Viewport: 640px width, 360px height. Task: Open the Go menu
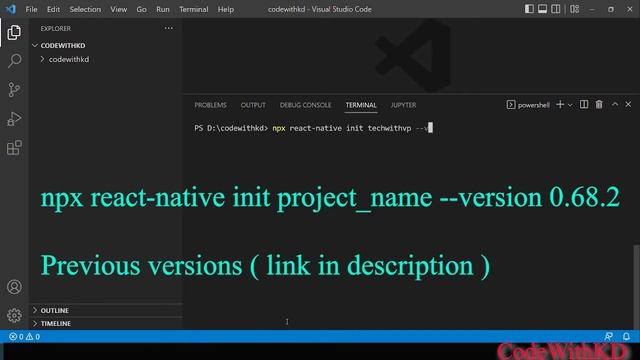[141, 9]
